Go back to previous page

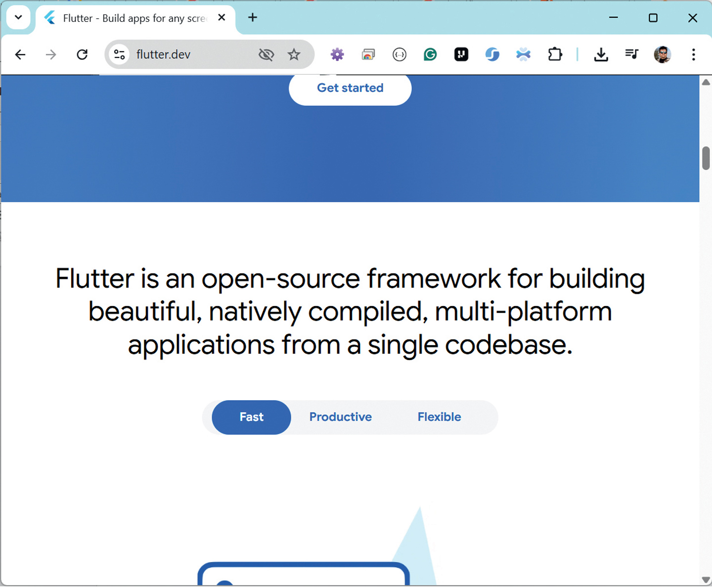pos(20,54)
